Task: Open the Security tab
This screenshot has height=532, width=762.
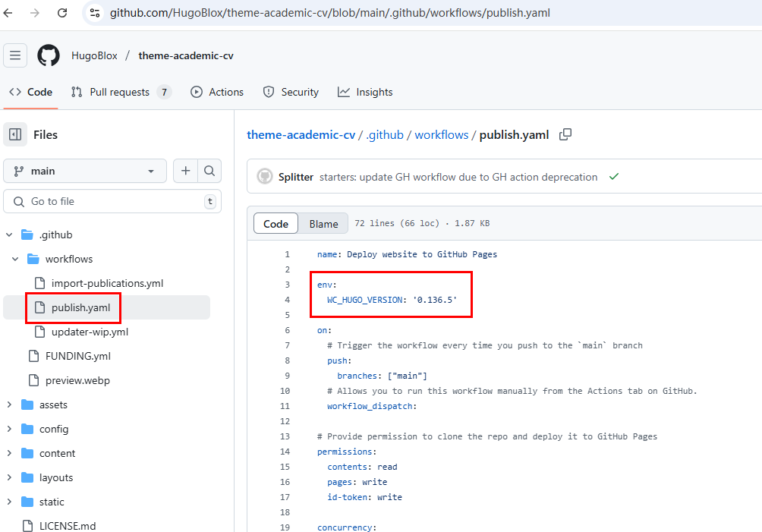Action: [x=291, y=92]
